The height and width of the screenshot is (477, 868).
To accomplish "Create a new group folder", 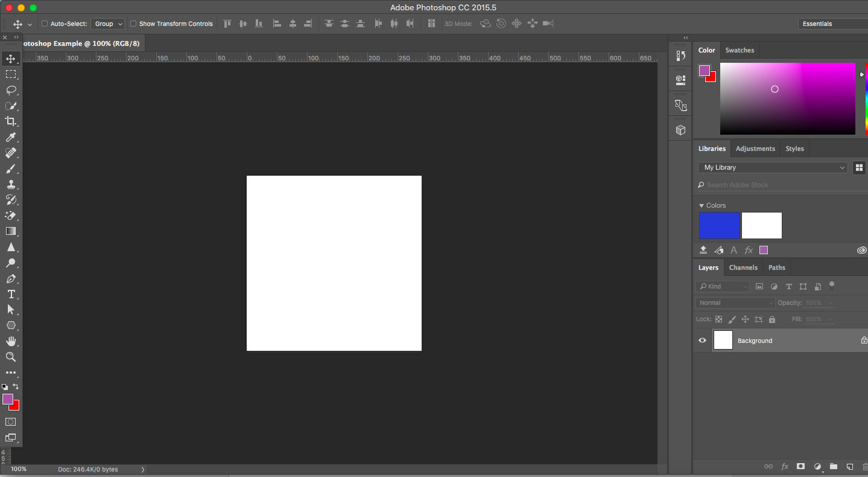I will tap(833, 467).
